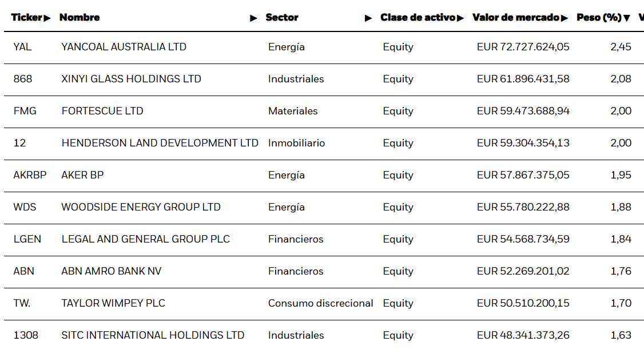Sort by Peso (%) header text
This screenshot has width=644, height=349.
(x=599, y=18)
